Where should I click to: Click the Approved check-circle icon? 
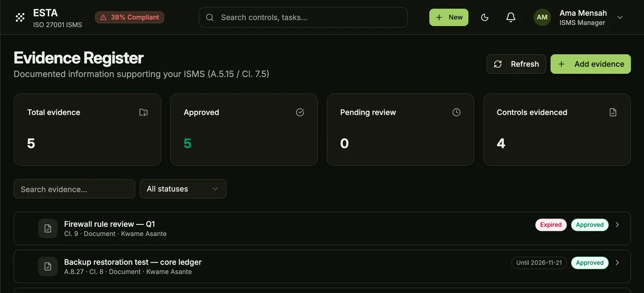(x=300, y=113)
